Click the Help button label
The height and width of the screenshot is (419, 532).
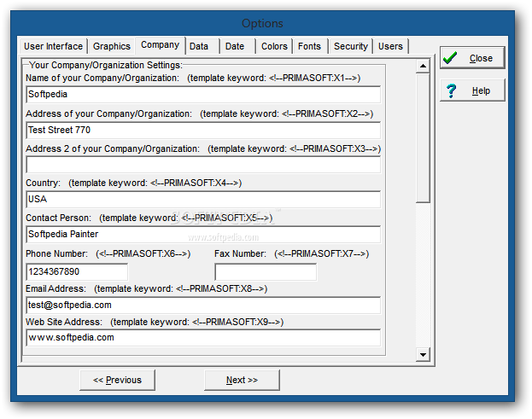click(x=481, y=90)
